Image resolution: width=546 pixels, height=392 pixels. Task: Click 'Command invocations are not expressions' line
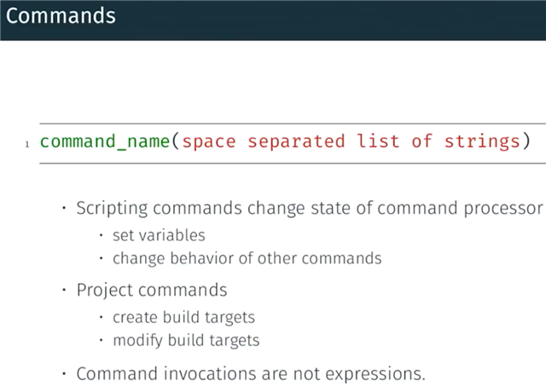(x=251, y=374)
